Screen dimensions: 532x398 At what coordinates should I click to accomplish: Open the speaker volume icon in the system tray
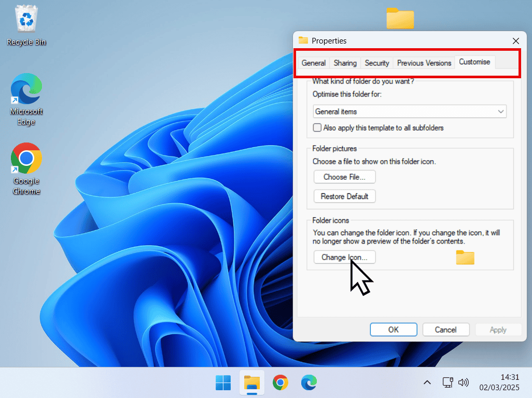[464, 382]
